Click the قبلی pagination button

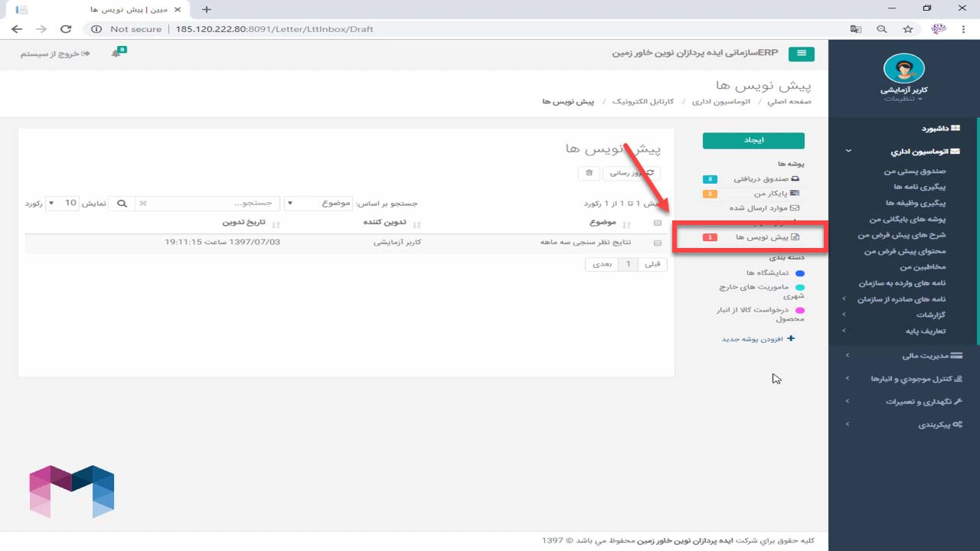pyautogui.click(x=652, y=264)
